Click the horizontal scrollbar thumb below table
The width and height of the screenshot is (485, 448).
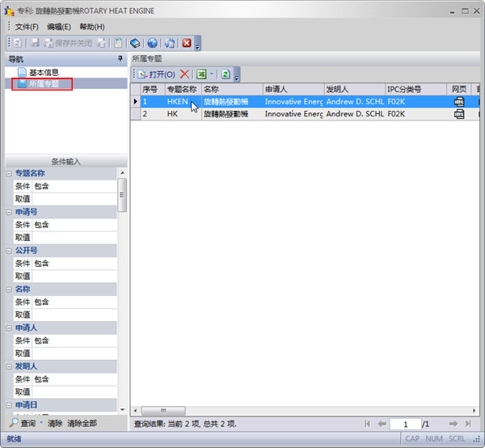tap(163, 411)
